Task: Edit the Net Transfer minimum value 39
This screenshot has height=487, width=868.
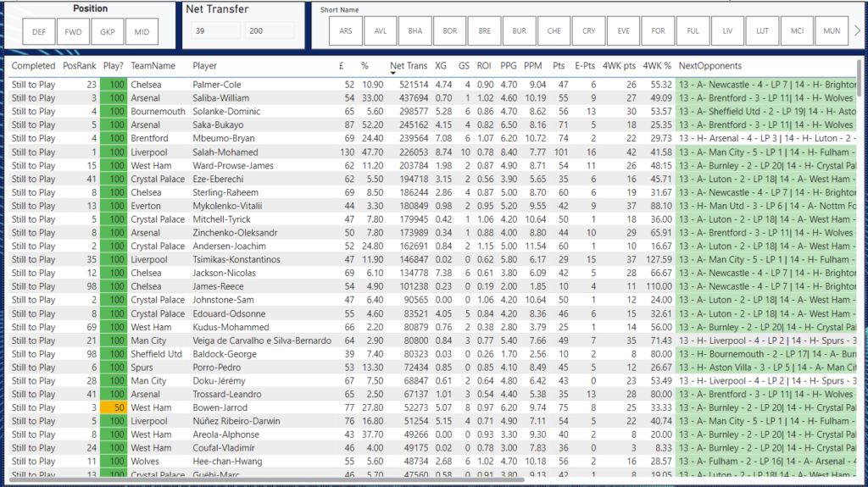Action: [216, 31]
